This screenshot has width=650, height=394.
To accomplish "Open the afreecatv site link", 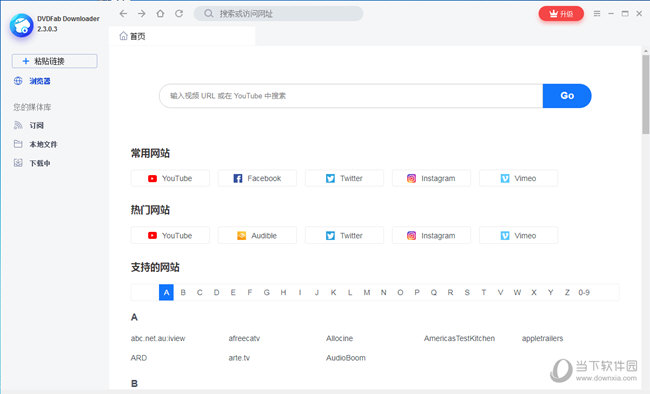I will (x=244, y=338).
